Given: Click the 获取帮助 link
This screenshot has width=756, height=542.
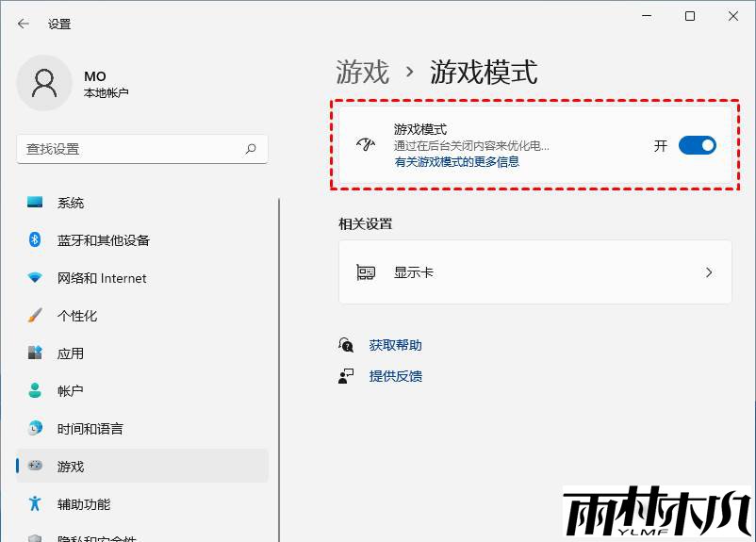Looking at the screenshot, I should 395,346.
